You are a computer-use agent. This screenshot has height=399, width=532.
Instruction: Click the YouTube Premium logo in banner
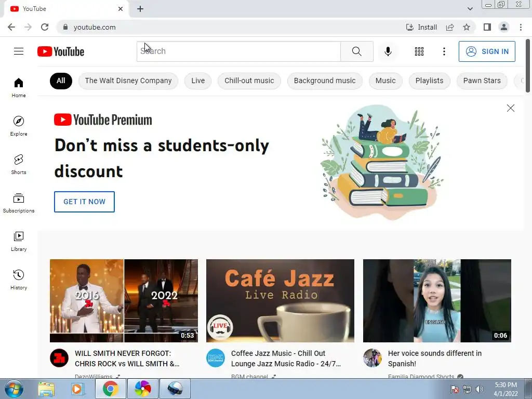[103, 120]
